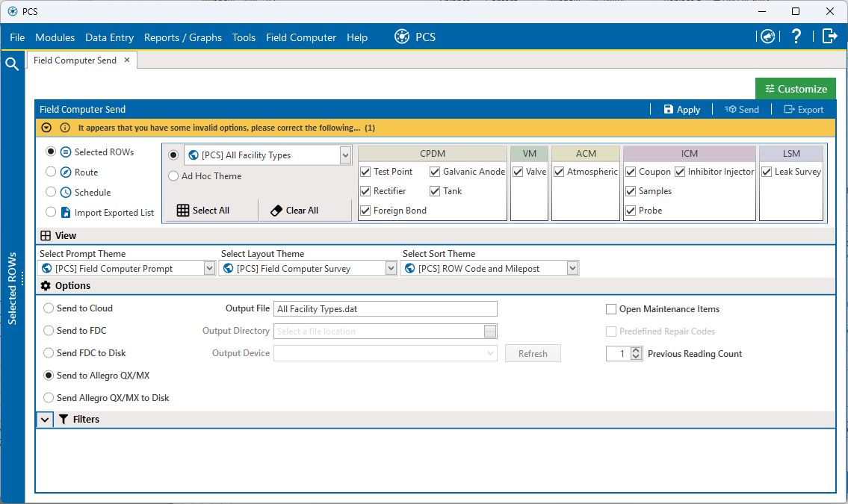
Task: Select Send FDC to Disk option
Action: click(x=49, y=352)
